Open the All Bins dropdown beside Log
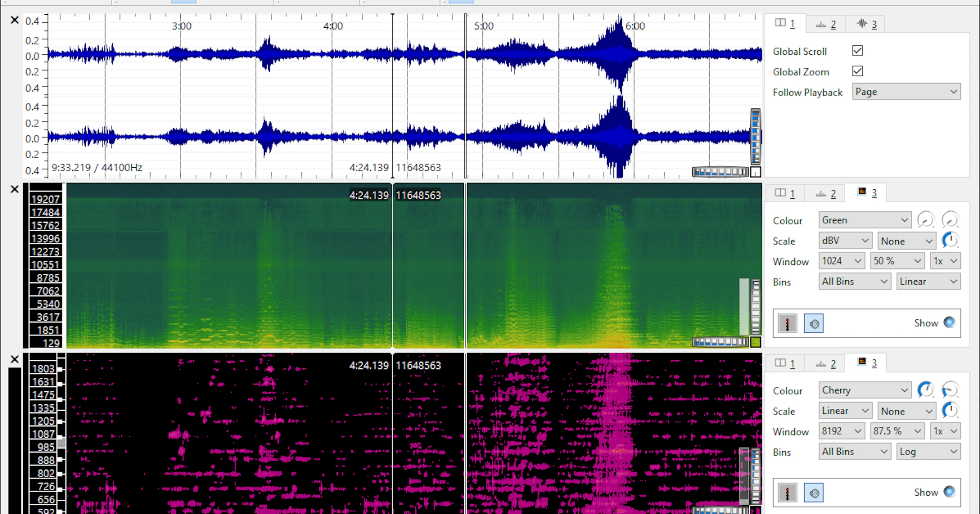Viewport: 980px width, 514px height. coord(855,452)
